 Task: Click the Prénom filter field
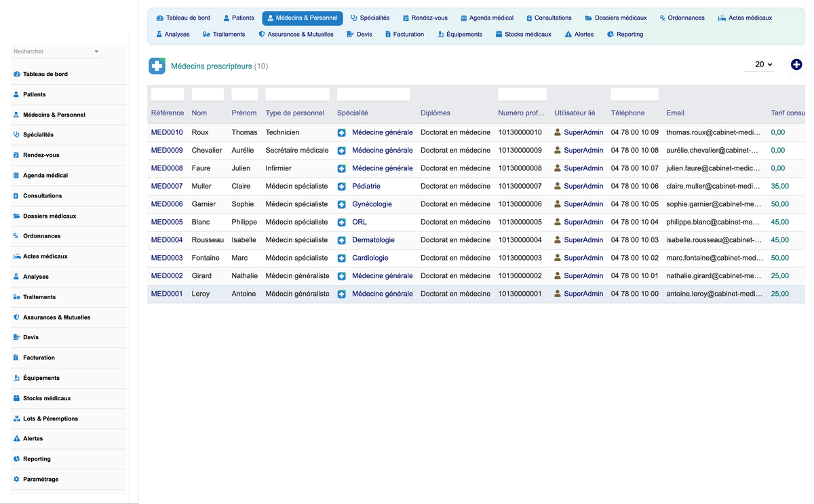(x=245, y=94)
